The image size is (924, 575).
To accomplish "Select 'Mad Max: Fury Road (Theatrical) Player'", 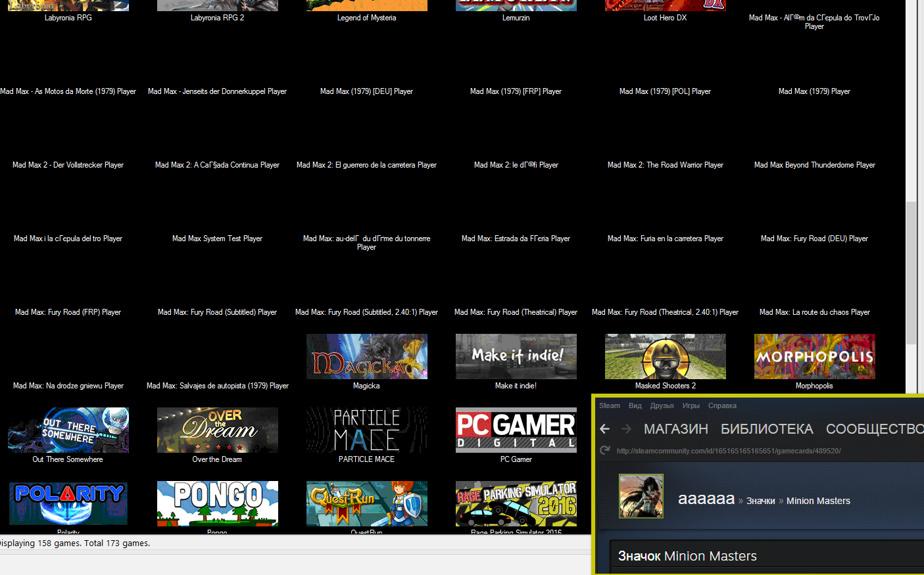I will [516, 312].
